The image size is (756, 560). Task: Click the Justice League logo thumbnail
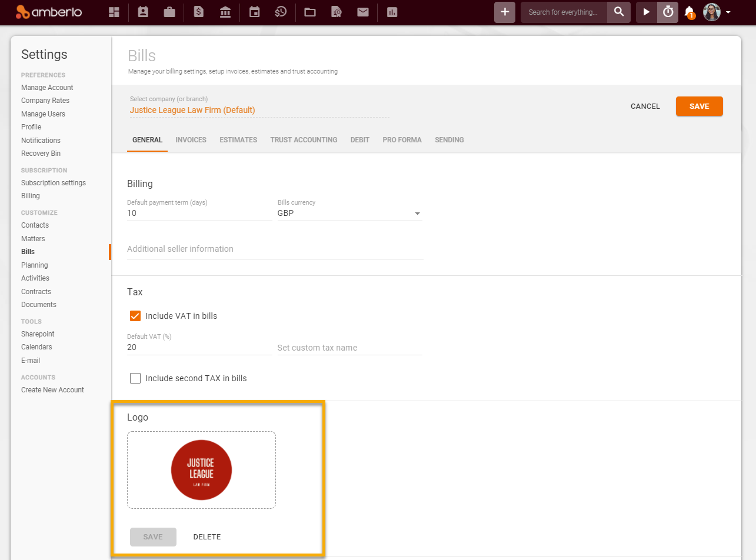tap(201, 470)
